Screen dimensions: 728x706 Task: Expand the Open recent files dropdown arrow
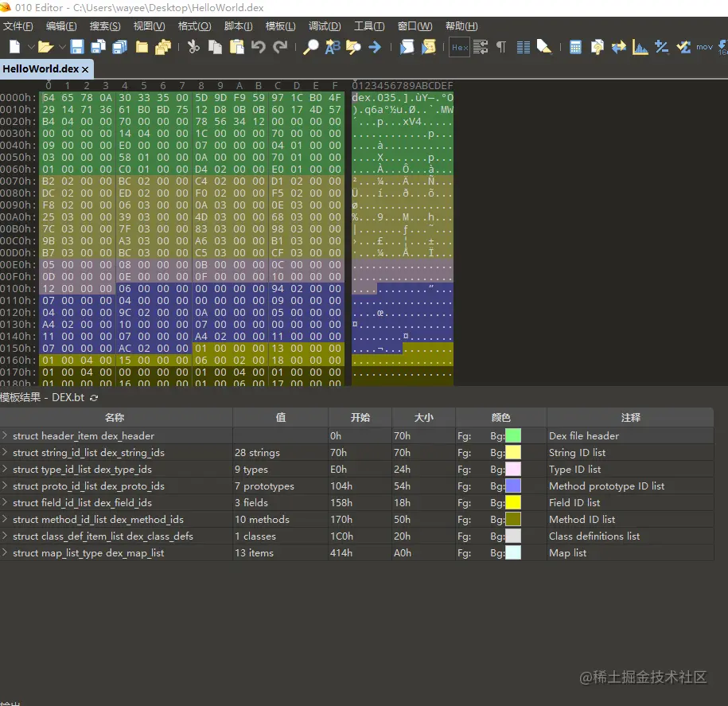62,47
